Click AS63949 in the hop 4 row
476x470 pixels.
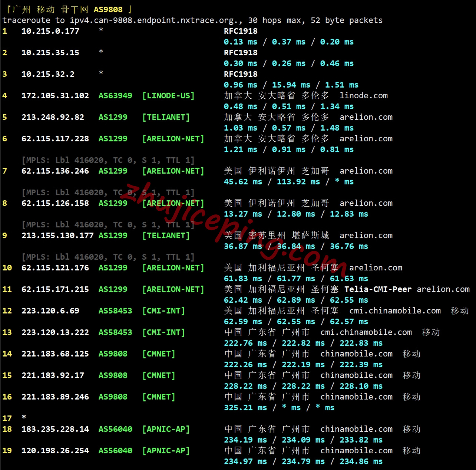pos(115,96)
